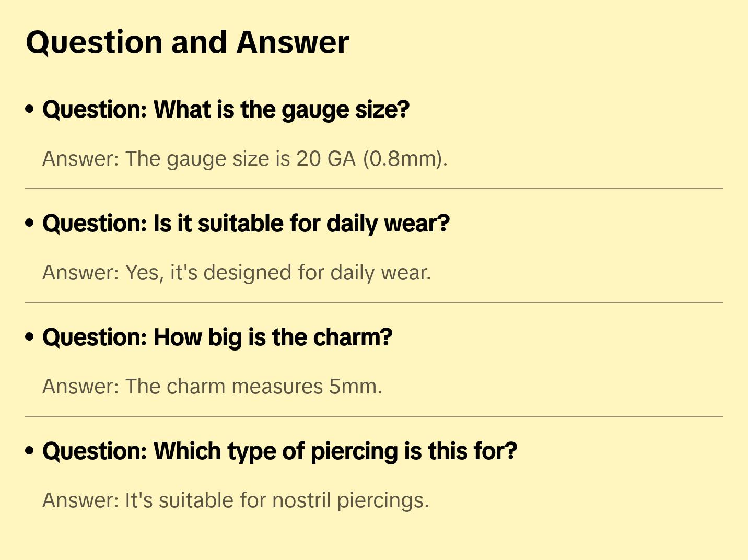Expand the "How big is the charm?" question
This screenshot has height=560, width=748.
pos(217,337)
